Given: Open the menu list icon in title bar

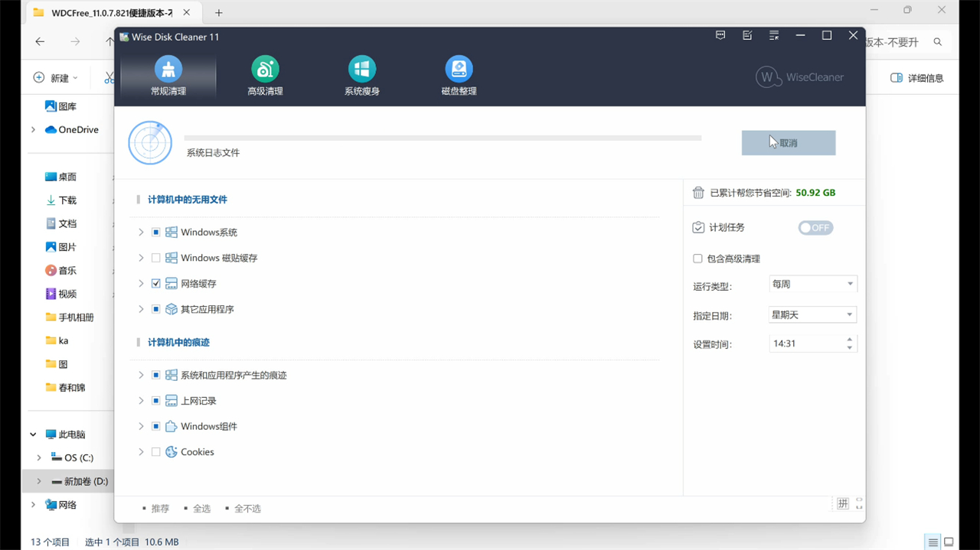Looking at the screenshot, I should pos(774,36).
